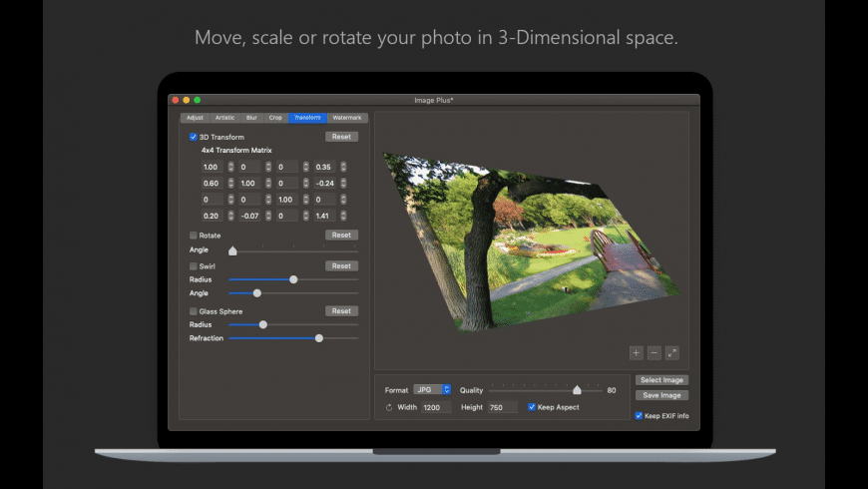
Task: Click the Width field showing 1200
Action: (436, 407)
